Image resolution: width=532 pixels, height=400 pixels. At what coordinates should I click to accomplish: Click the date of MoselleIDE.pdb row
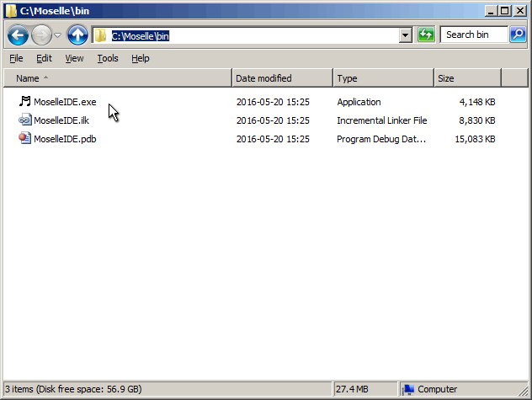tap(273, 139)
